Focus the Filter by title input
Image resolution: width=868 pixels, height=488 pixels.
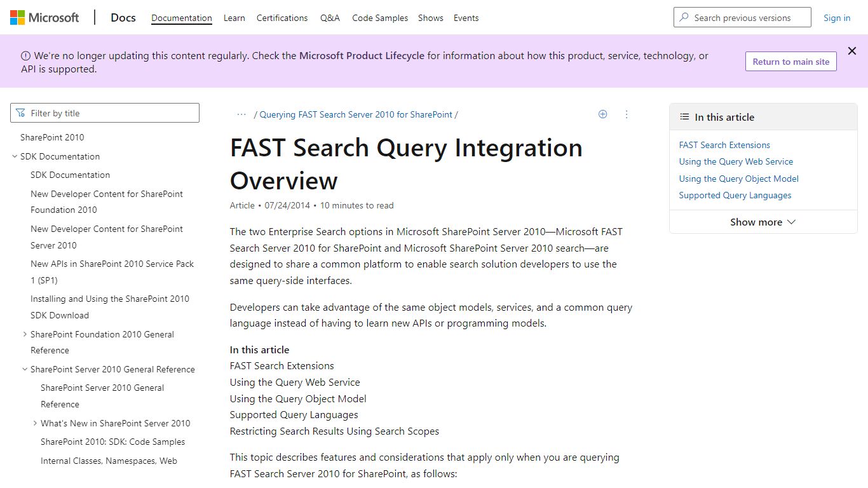105,113
